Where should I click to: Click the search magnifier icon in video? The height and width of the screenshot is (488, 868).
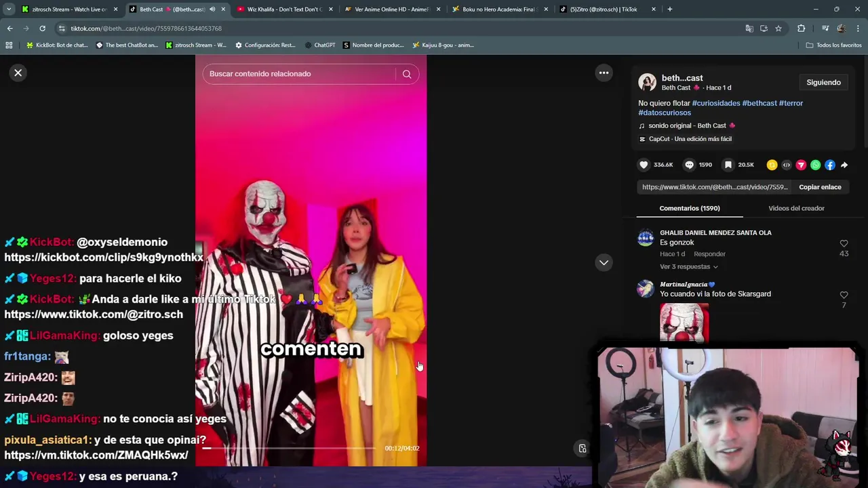[407, 74]
